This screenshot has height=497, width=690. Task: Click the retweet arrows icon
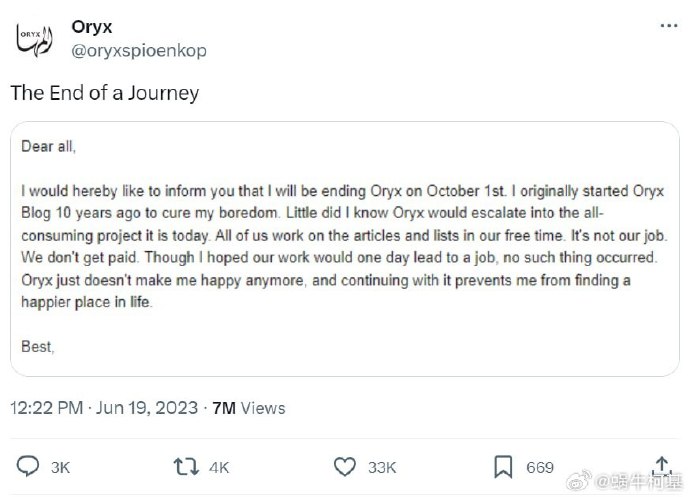point(186,467)
